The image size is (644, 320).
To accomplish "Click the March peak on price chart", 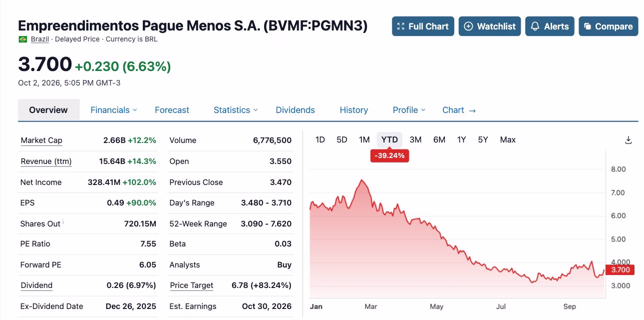I will coord(361,180).
